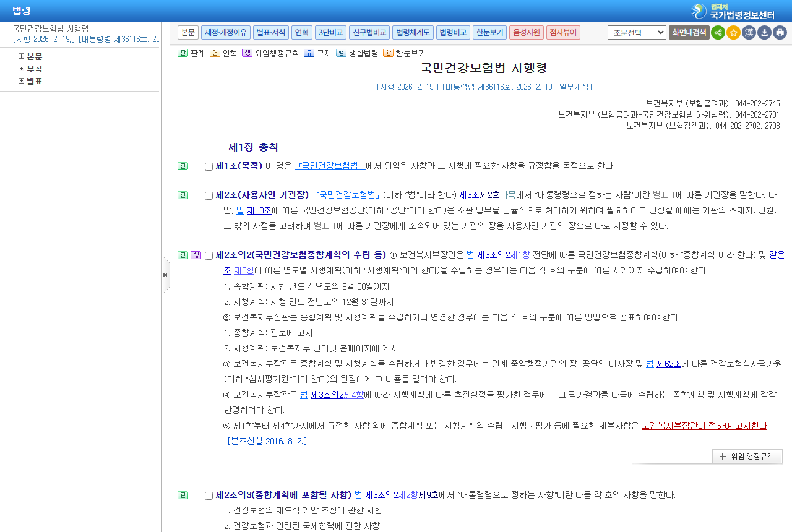This screenshot has width=792, height=532.
Task: Click the purple 행 icon beside 제2조의2
Action: [196, 255]
